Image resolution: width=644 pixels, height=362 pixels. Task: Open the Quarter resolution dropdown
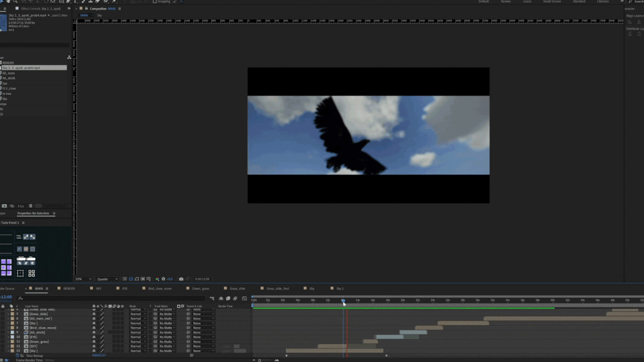coord(108,279)
